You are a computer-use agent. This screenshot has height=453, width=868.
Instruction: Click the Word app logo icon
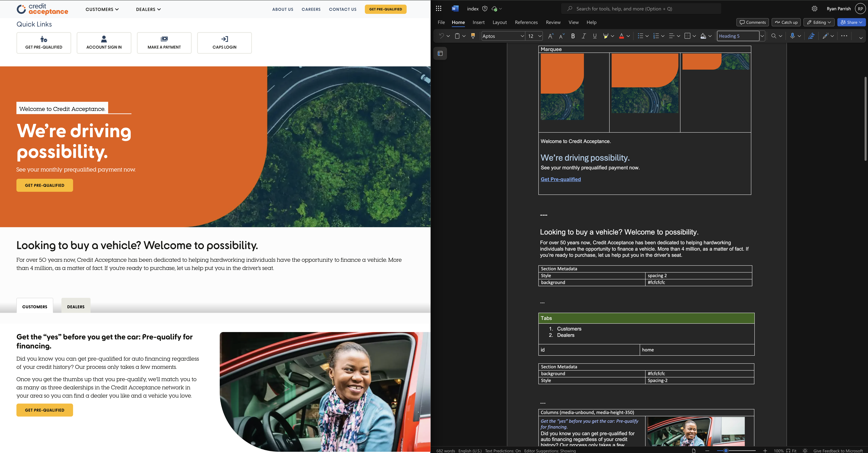(455, 9)
